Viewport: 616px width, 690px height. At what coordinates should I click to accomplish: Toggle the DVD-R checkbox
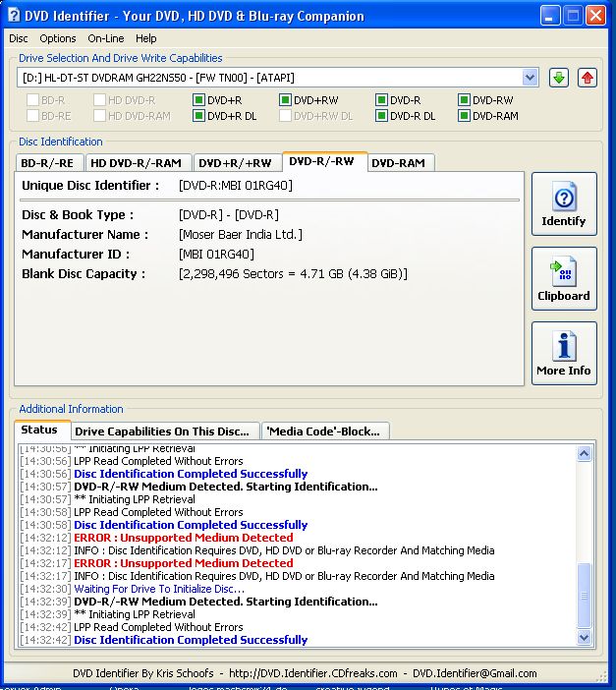pyautogui.click(x=381, y=100)
